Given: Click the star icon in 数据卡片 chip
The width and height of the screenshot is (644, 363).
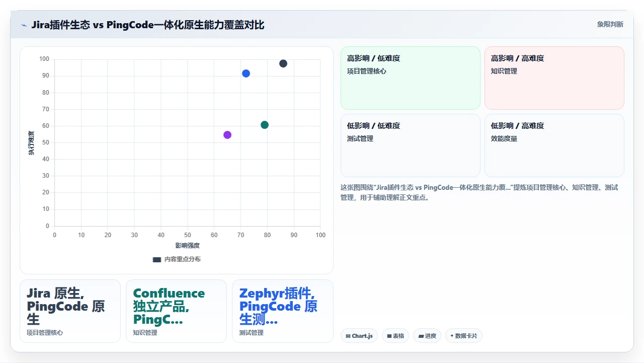Looking at the screenshot, I should coord(452,336).
